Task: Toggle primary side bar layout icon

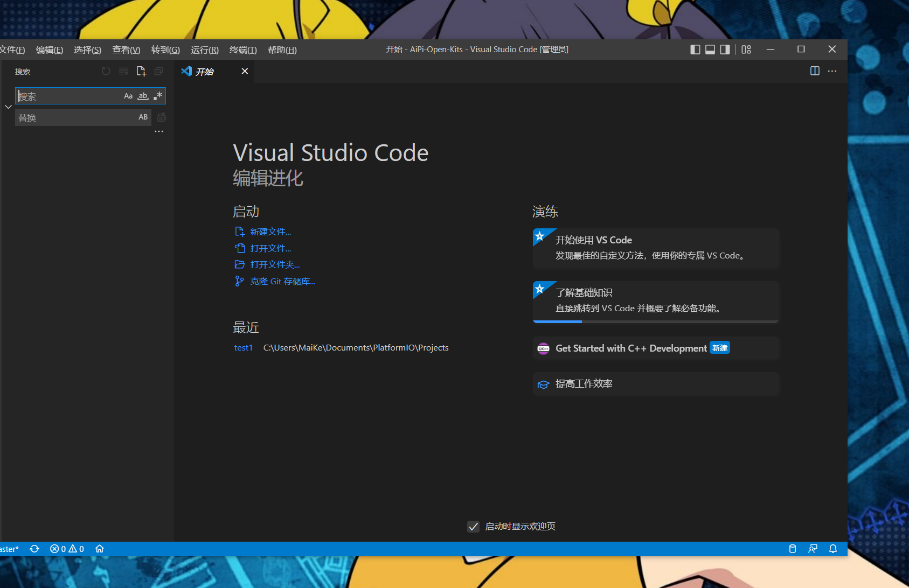Action: pos(695,50)
